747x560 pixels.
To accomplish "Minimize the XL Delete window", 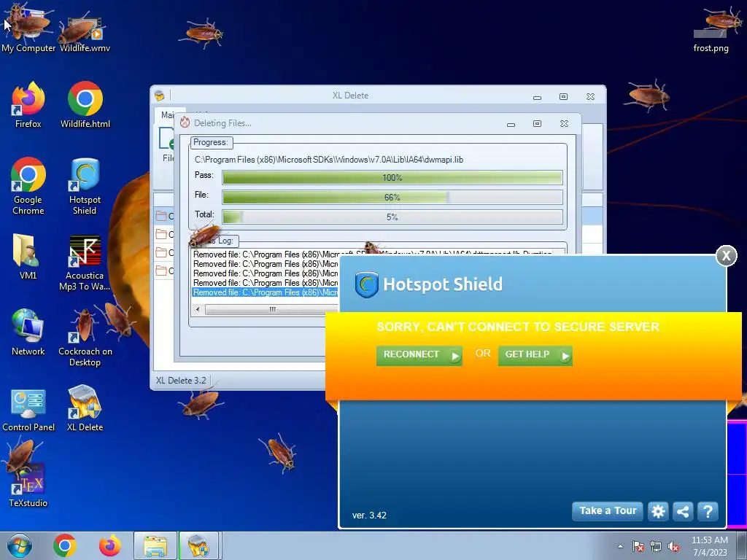I will click(537, 97).
